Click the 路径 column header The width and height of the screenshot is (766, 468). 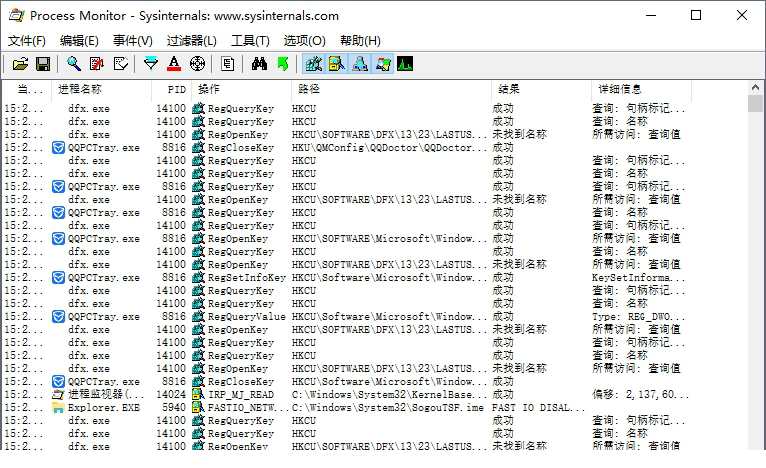(391, 89)
